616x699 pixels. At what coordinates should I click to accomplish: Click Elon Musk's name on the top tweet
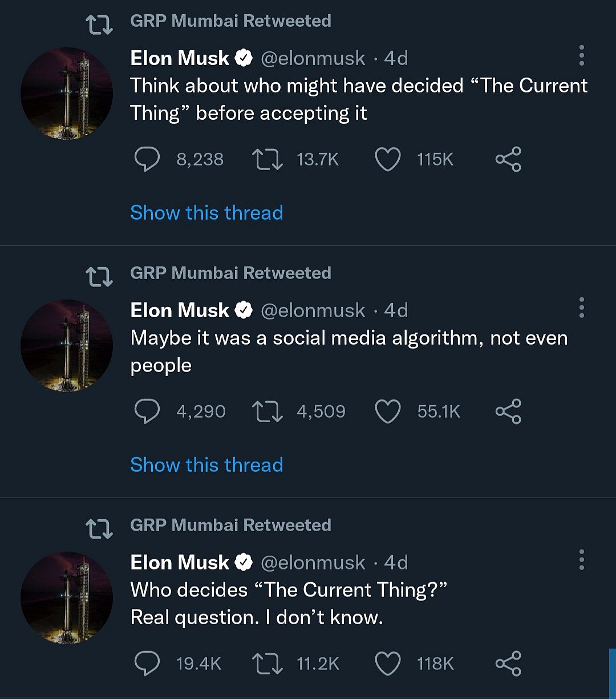point(179,57)
